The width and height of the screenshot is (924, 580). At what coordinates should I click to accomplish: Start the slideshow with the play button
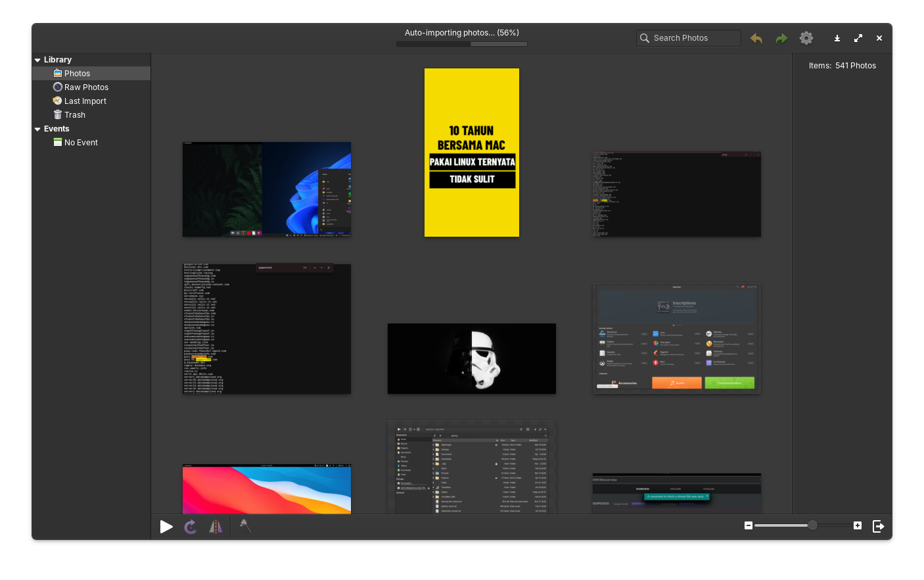[166, 527]
